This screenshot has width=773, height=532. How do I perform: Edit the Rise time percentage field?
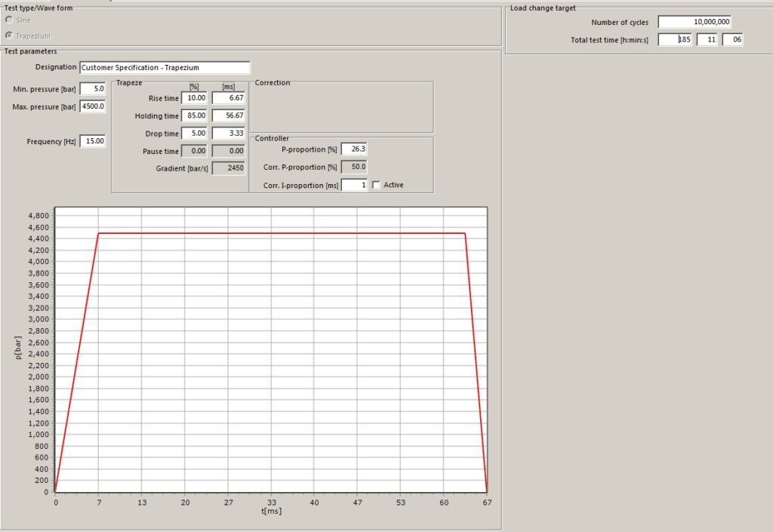196,97
